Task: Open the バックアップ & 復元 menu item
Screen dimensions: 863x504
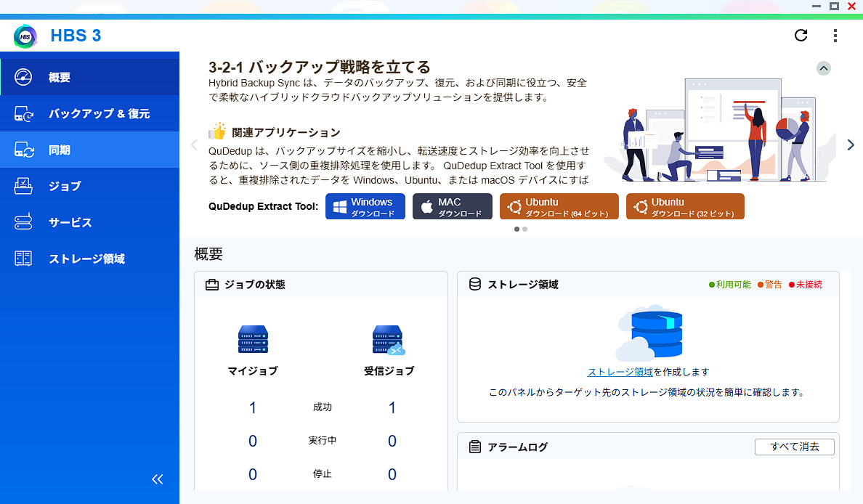Action: pyautogui.click(x=89, y=113)
